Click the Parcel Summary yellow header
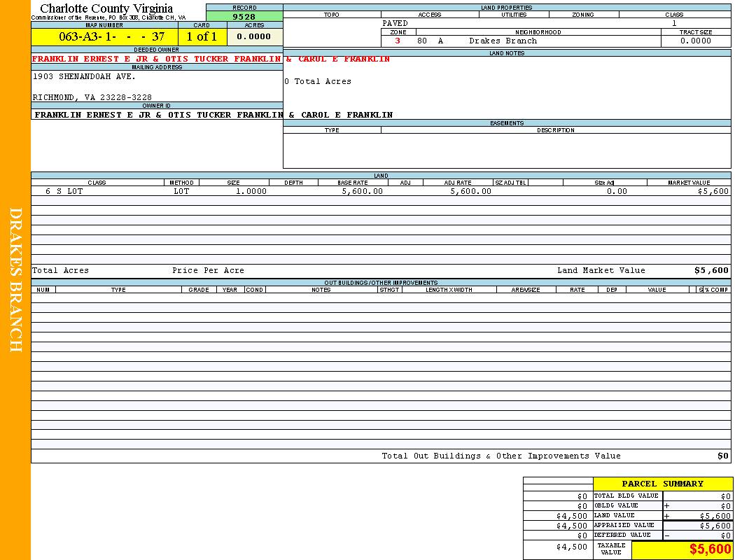Screen dimensions: 735x560 [662, 484]
